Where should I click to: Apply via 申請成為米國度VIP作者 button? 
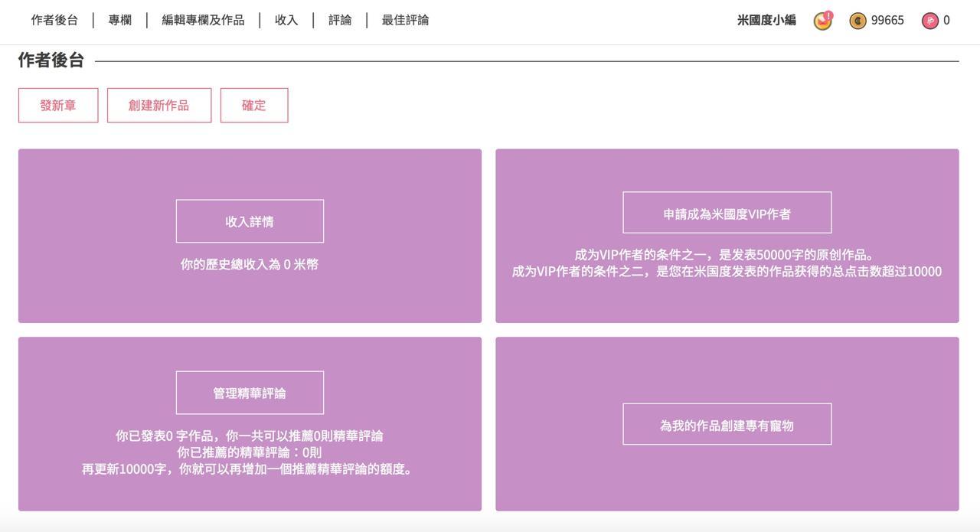point(727,213)
